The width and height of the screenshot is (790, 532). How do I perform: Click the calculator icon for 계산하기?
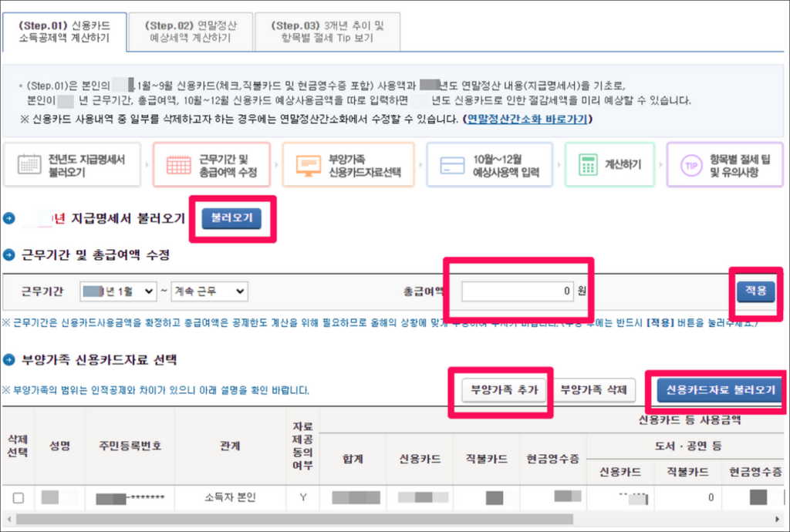[587, 164]
